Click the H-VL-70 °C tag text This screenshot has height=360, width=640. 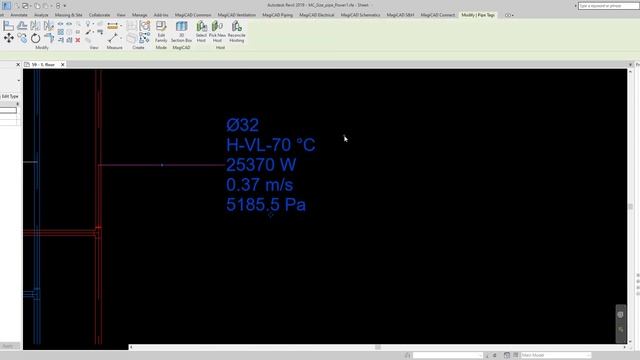(x=271, y=145)
